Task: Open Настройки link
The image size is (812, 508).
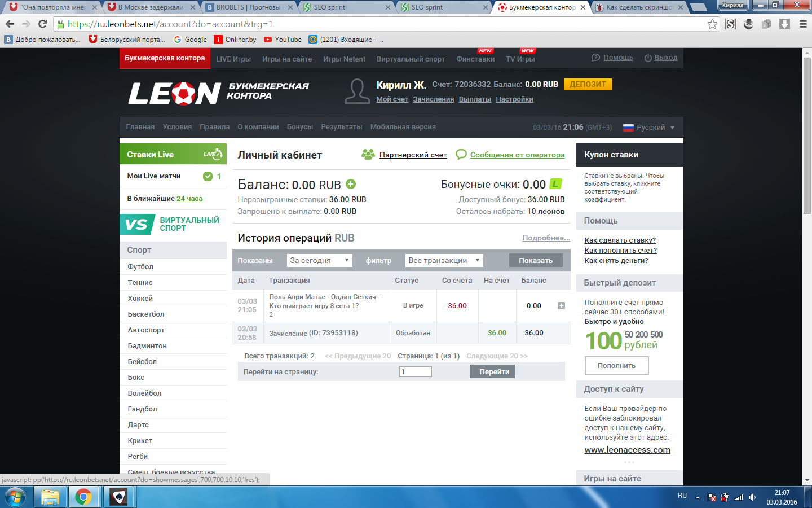Action: pos(514,99)
